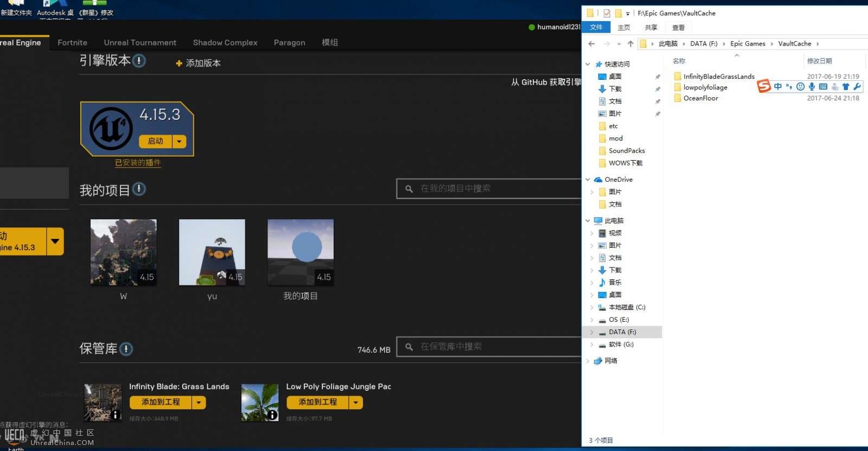Select 本地磁盘 (C:) in the navigation tree
868x451 pixels.
[x=627, y=307]
